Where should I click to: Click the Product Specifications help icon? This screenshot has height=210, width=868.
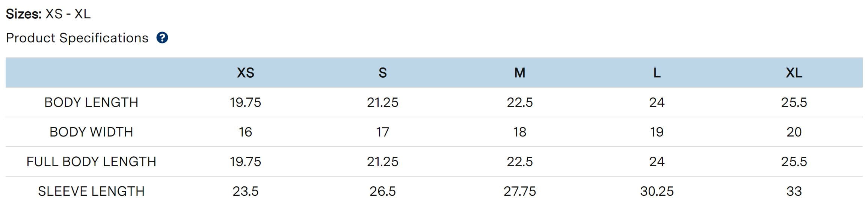[162, 38]
